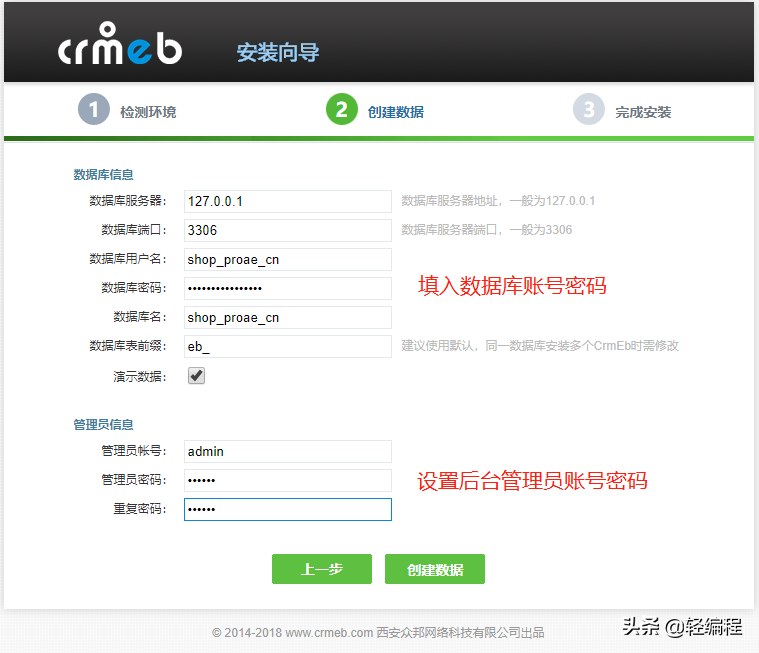Click the 重复密码 label
The height and width of the screenshot is (653, 759).
140,509
